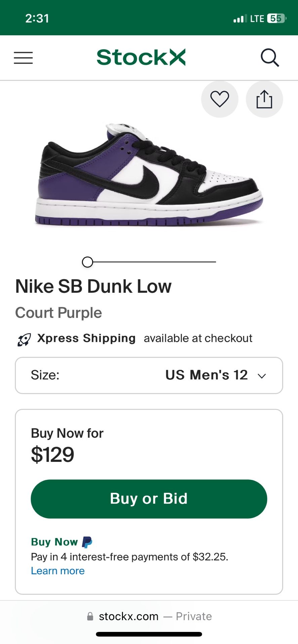This screenshot has width=298, height=644.
Task: Tap the lock icon beside stockx.com
Action: 90,616
